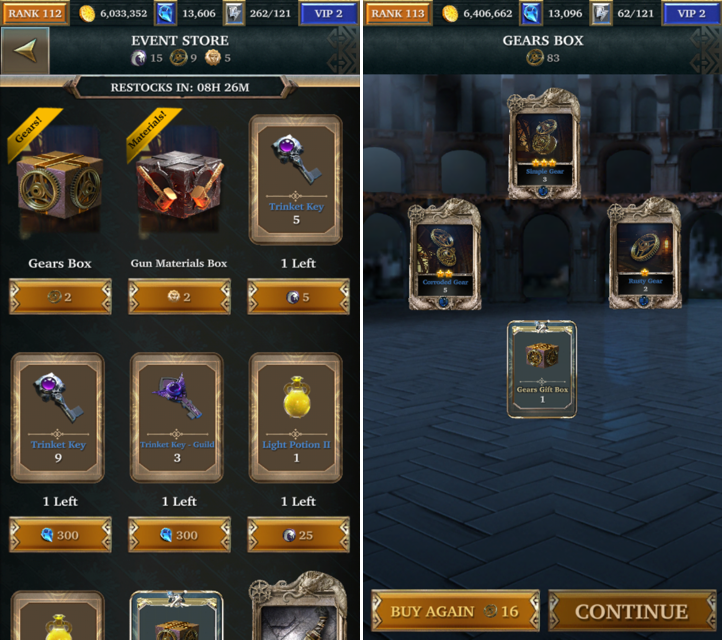Image resolution: width=722 pixels, height=640 pixels.
Task: Select the Light Potion II card
Action: click(296, 418)
